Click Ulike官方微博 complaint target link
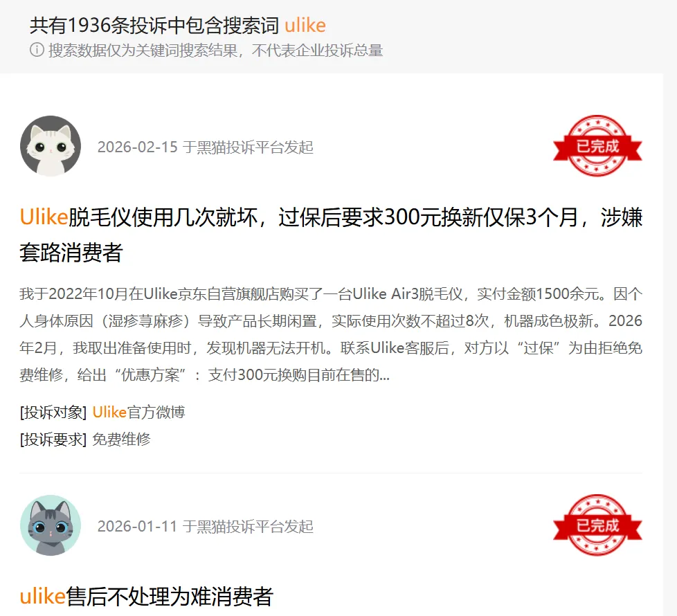 coord(138,413)
